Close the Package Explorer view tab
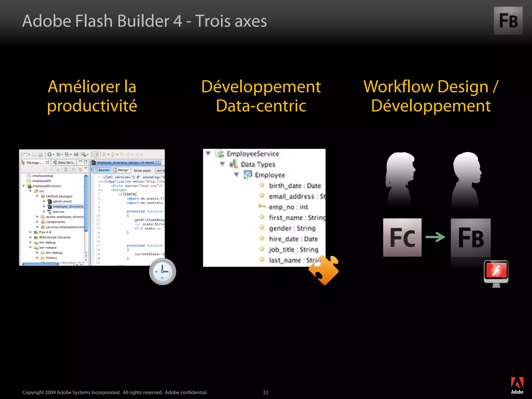532x399 pixels. click(x=47, y=162)
